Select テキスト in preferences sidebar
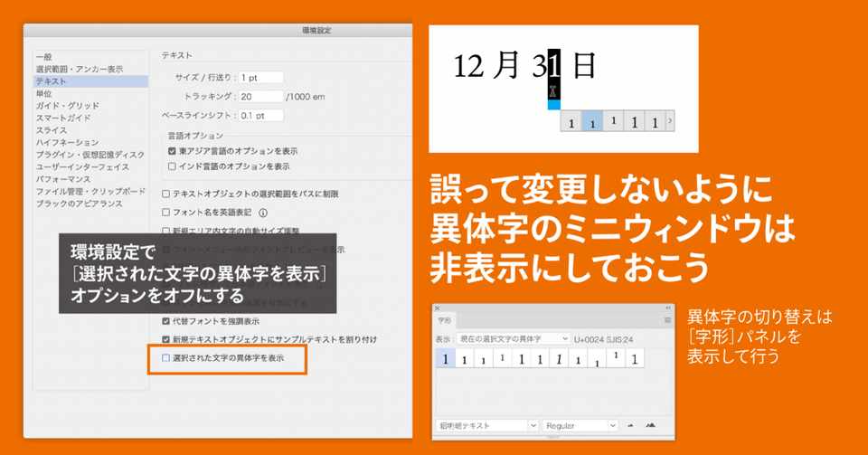This screenshot has height=455, width=868. tap(90, 81)
